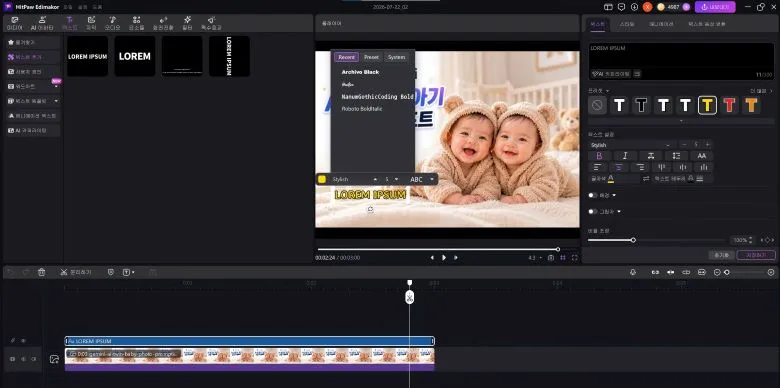
Task: Click the purple Export button
Action: click(715, 7)
